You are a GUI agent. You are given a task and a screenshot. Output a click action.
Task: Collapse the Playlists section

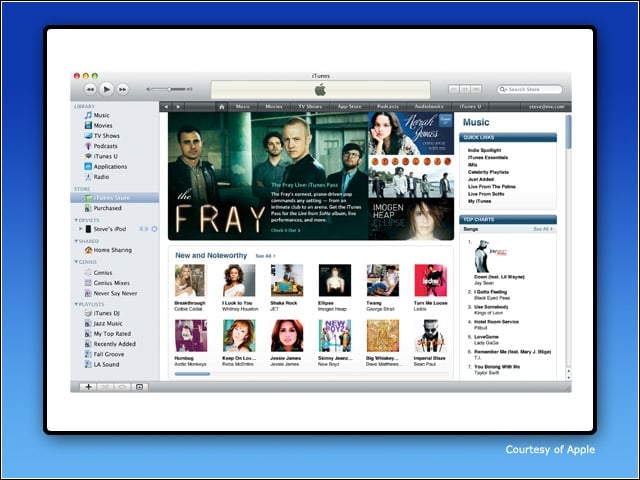click(76, 304)
